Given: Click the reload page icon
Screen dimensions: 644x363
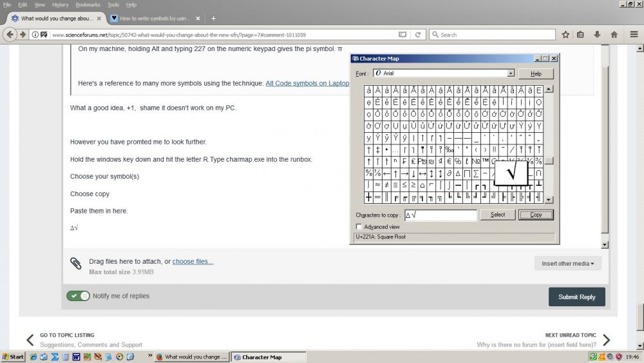Looking at the screenshot, I should tap(417, 34).
